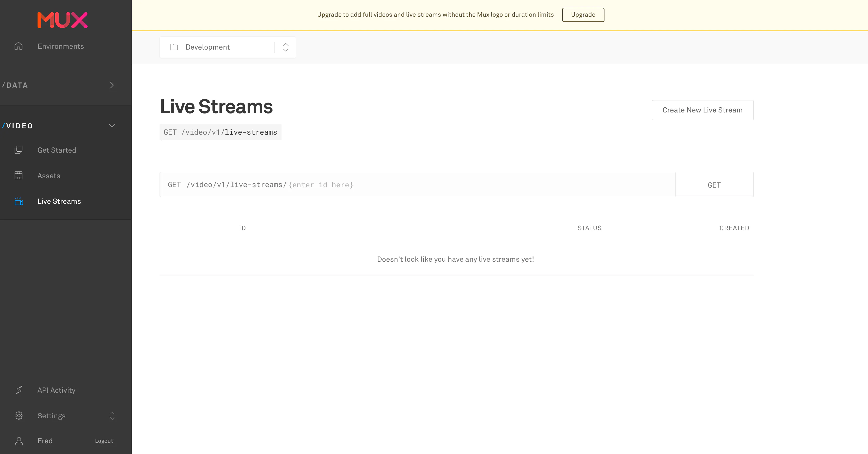Click the API Activity lightning icon

(x=19, y=390)
